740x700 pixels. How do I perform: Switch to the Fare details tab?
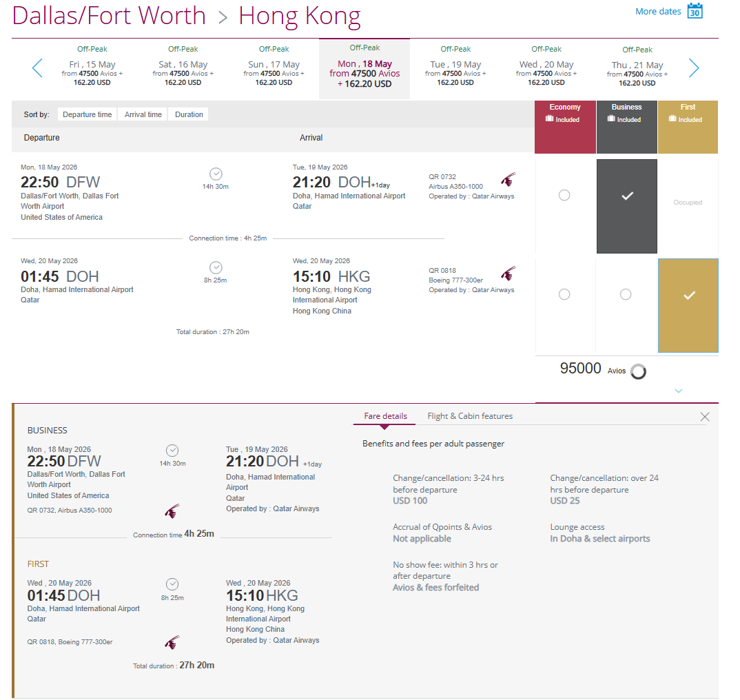click(x=385, y=416)
